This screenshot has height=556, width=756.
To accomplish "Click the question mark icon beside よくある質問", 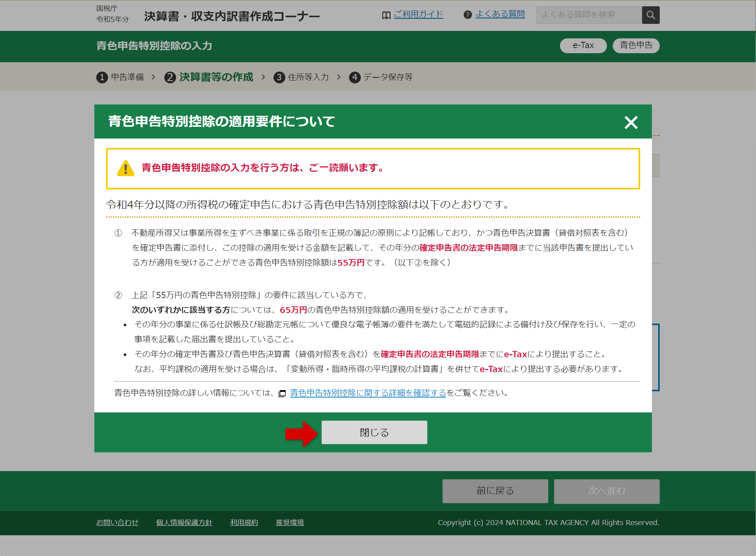I will point(468,14).
